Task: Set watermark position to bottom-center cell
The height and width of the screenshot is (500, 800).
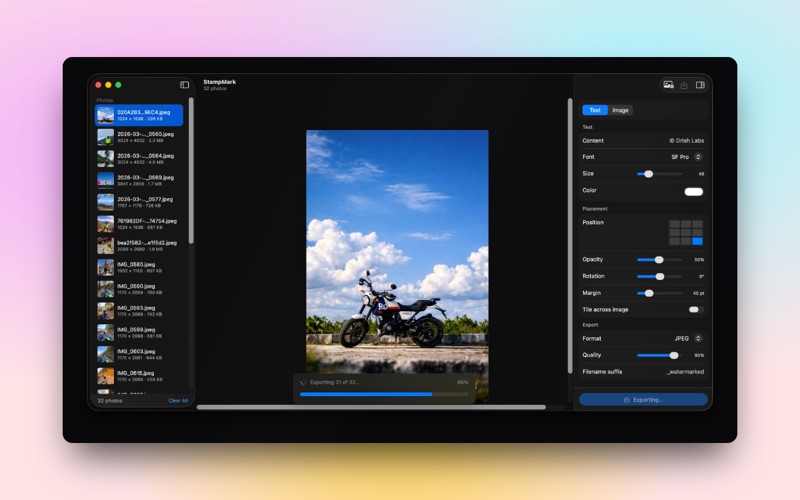Action: tap(686, 241)
